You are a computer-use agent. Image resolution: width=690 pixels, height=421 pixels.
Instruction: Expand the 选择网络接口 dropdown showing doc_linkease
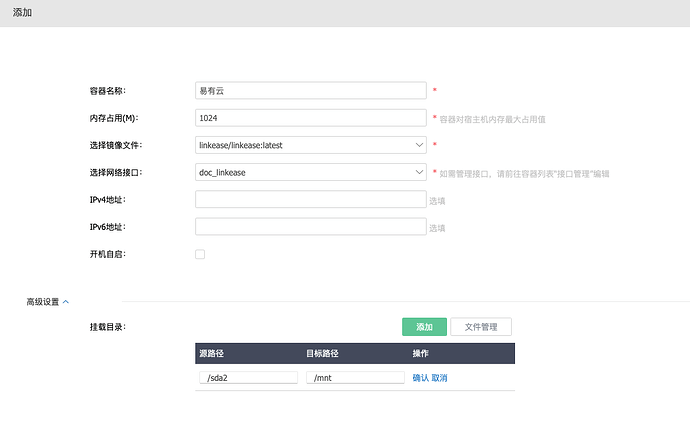point(311,172)
